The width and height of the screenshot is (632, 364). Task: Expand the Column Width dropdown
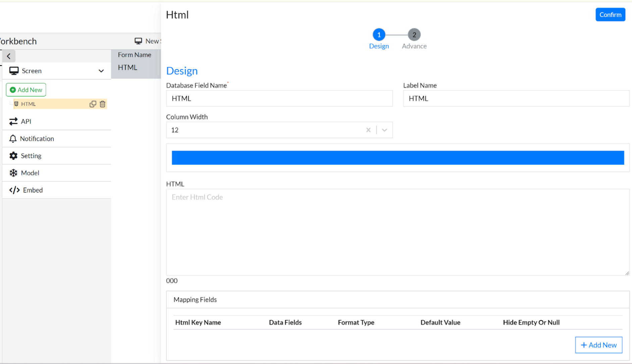(384, 130)
